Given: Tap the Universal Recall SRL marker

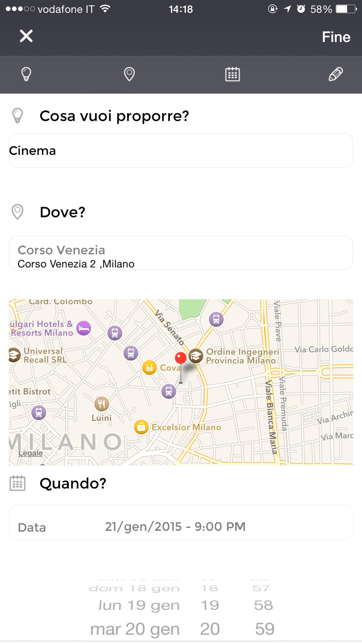Looking at the screenshot, I should pyautogui.click(x=14, y=355).
